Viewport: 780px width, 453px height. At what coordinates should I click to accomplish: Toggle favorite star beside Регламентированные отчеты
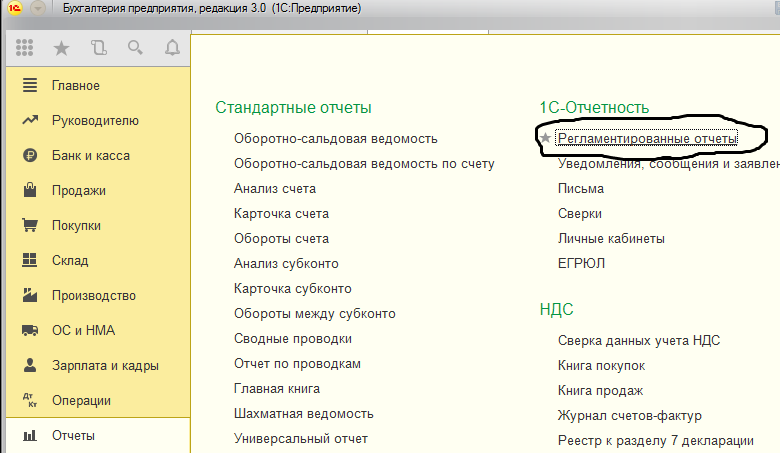[x=546, y=138]
